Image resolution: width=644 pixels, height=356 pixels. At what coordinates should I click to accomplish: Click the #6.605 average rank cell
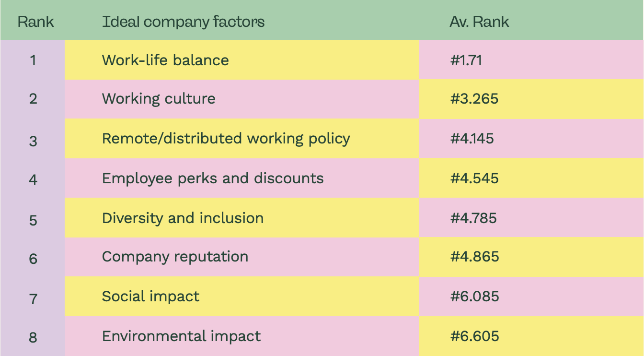coord(531,336)
